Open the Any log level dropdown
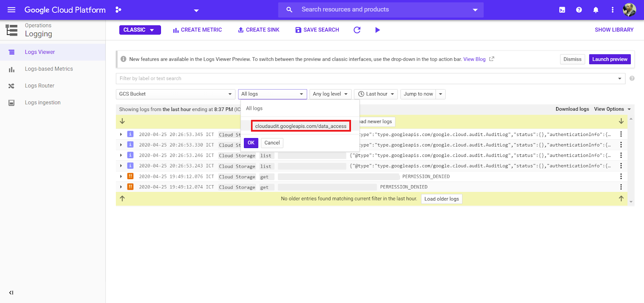This screenshot has height=303, width=644. pyautogui.click(x=330, y=94)
